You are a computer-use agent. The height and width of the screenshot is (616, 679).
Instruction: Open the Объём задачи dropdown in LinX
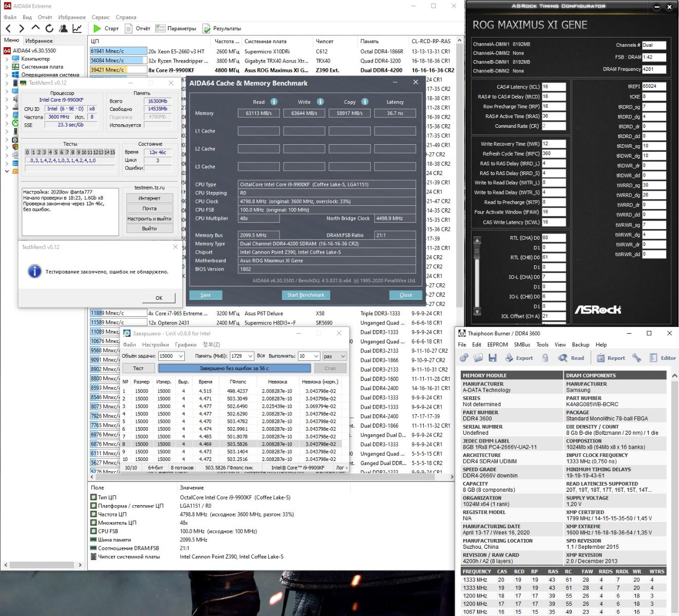[x=180, y=356]
